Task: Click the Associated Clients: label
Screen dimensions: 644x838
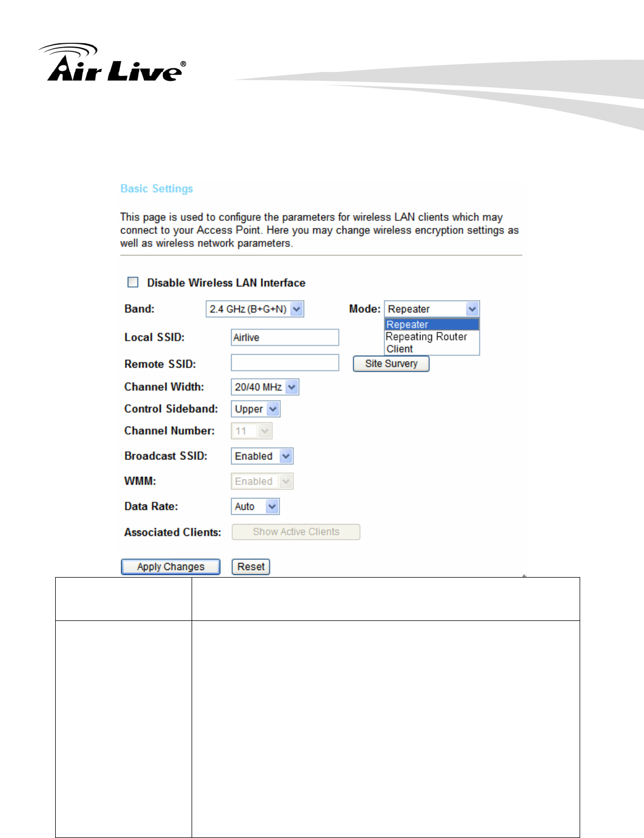Action: click(x=173, y=532)
